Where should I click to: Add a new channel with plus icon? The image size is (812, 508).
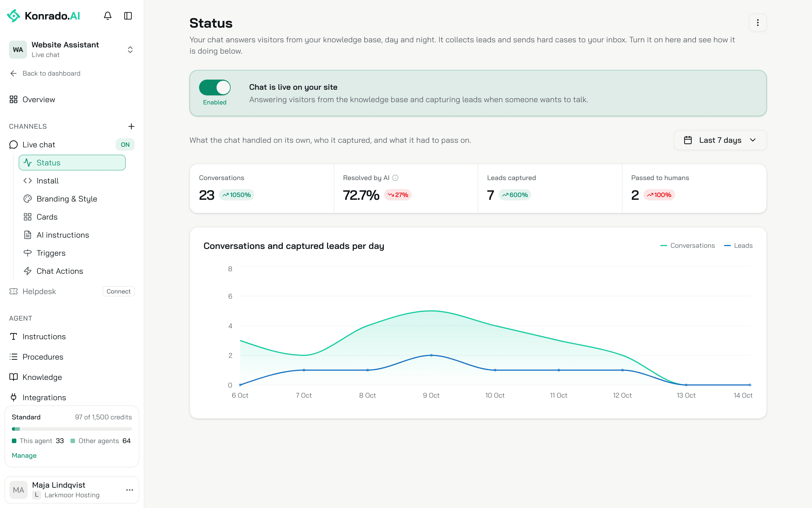coord(131,126)
